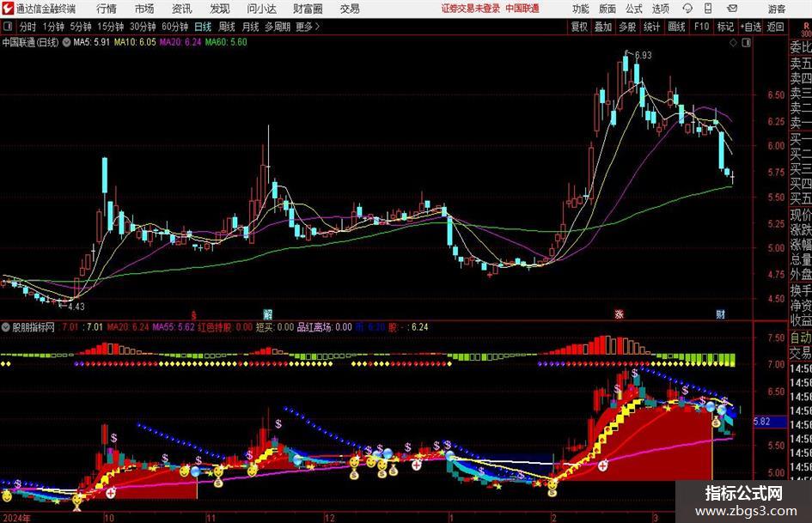Viewport: 812px width, 523px height.
Task: Switch to 5分钟 period
Action: click(x=81, y=27)
